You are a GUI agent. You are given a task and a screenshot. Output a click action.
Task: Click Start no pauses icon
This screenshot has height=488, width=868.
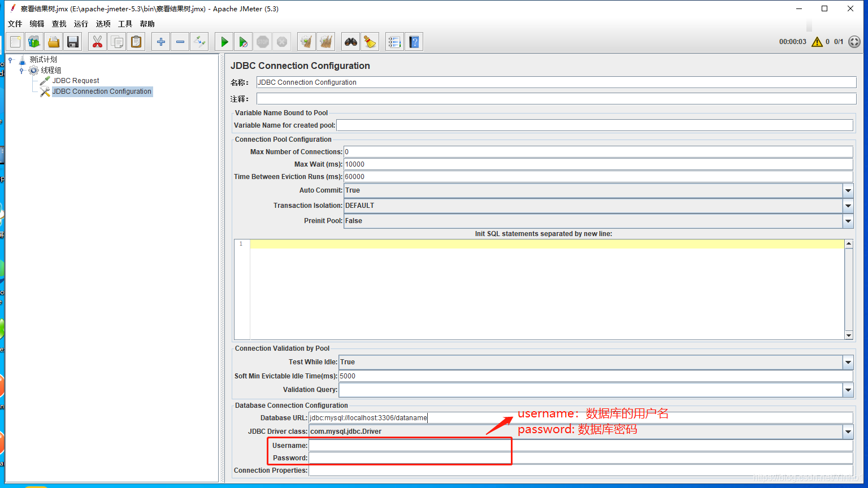(244, 42)
